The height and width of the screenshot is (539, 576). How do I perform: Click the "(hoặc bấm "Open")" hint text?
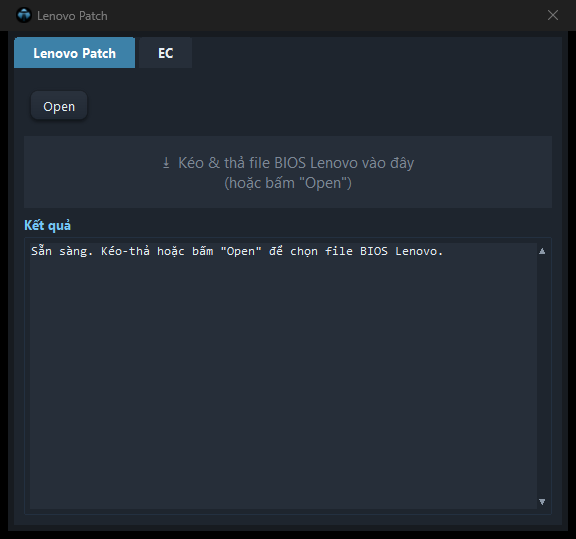coord(288,183)
